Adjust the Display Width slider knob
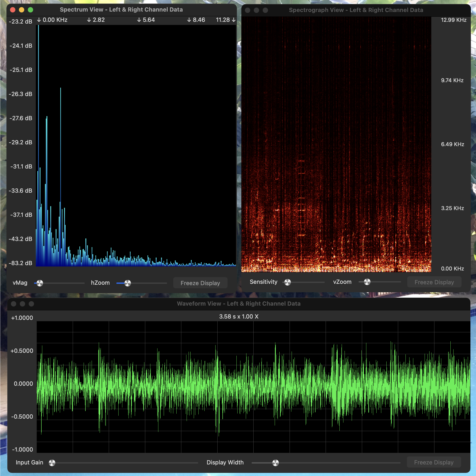The height and width of the screenshot is (476, 476). 275,463
